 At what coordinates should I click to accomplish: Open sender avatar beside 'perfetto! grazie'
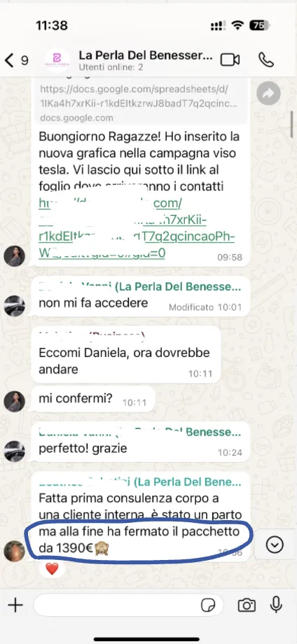coord(15,451)
